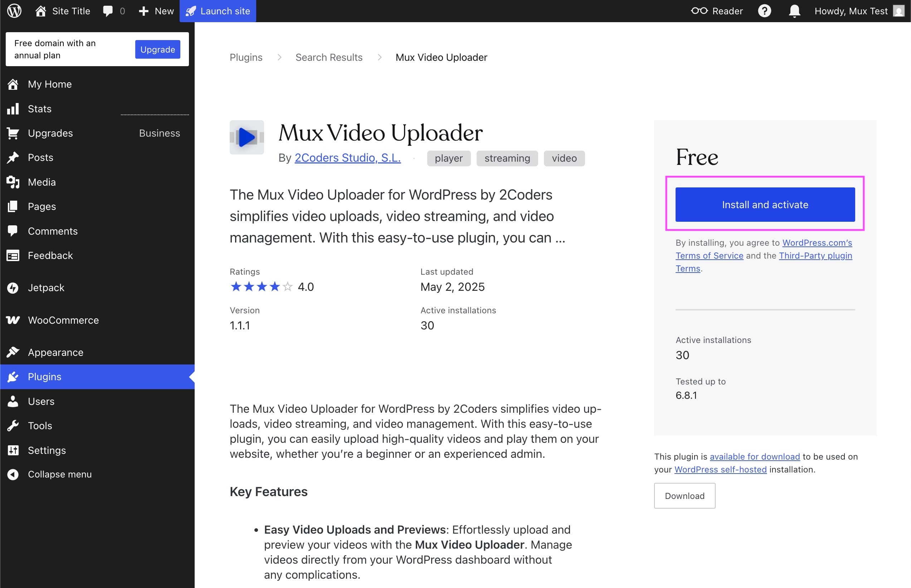The width and height of the screenshot is (911, 588).
Task: Go to Media in the sidebar
Action: click(42, 182)
